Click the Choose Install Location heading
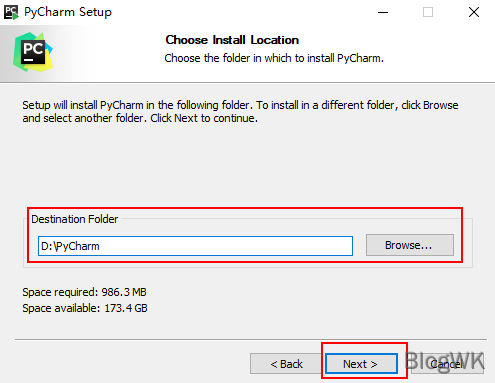Viewport: 495px width, 383px height. pos(232,40)
